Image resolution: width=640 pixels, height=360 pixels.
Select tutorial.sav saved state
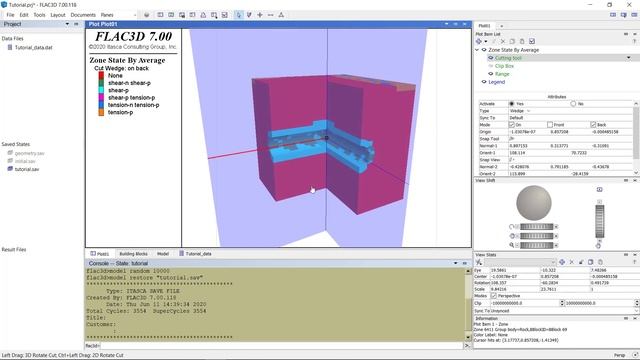[x=27, y=169]
